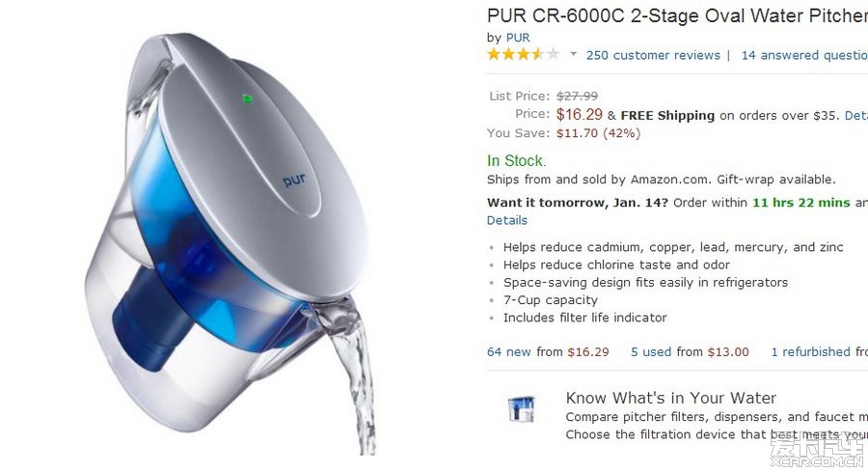Click the FREE Shipping text
Screen dimensions: 868x472
(667, 115)
